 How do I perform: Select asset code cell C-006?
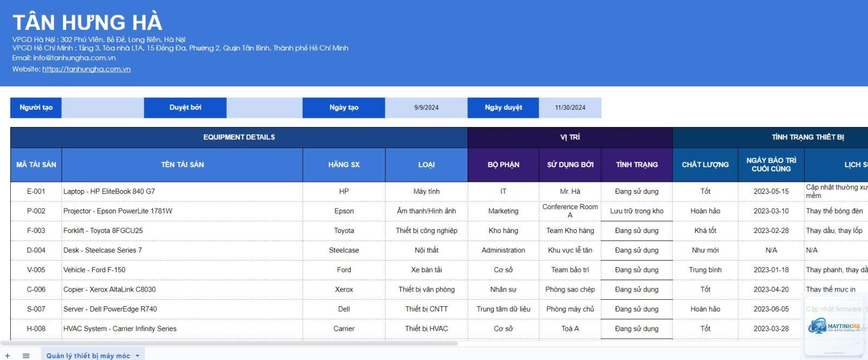[x=36, y=289]
